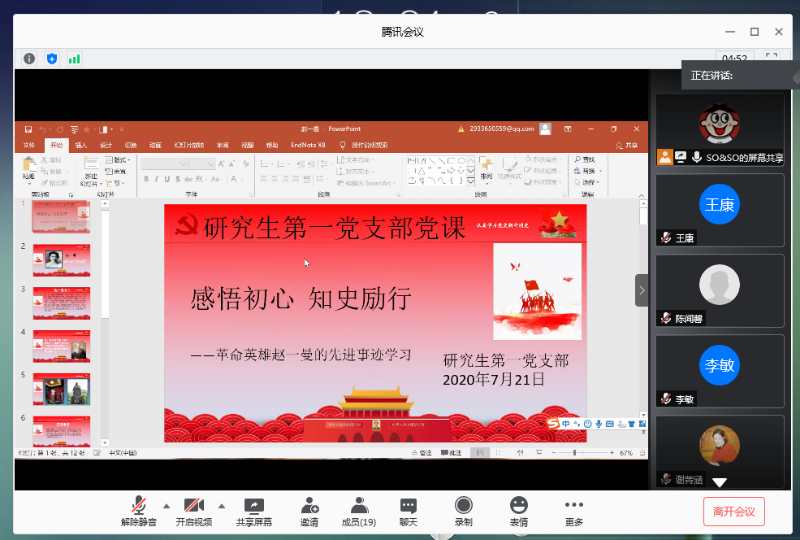Expand video options arrow beside 开启视频
Viewport: 800px width, 540px height.
click(221, 505)
